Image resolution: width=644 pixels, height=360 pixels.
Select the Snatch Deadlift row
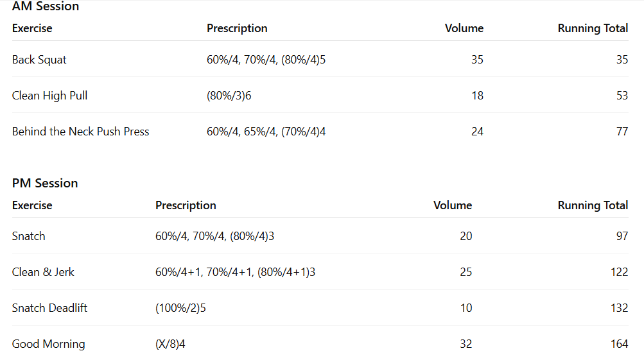[49, 308]
